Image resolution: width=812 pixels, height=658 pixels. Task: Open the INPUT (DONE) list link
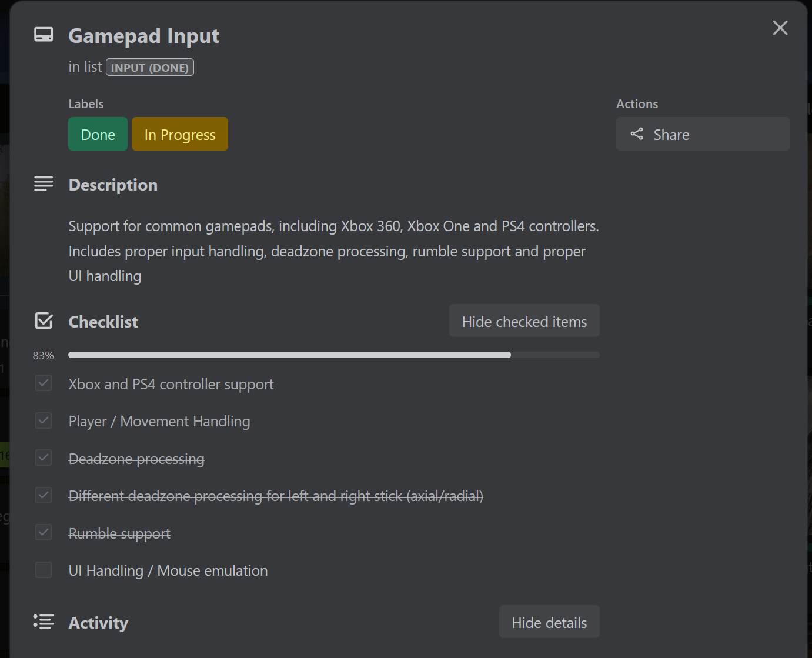149,68
